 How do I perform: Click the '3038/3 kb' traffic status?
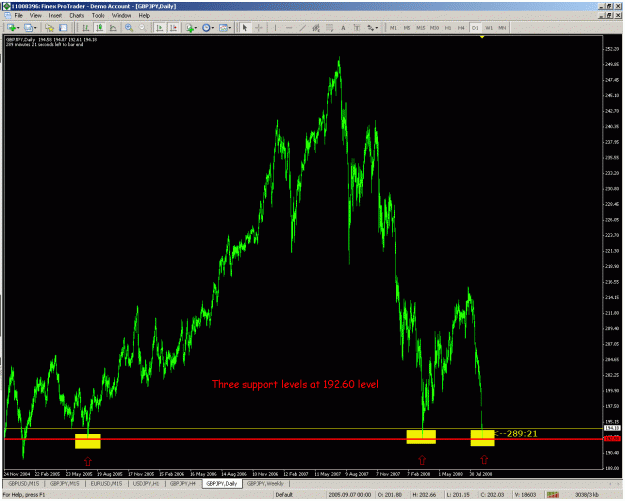[x=587, y=495]
